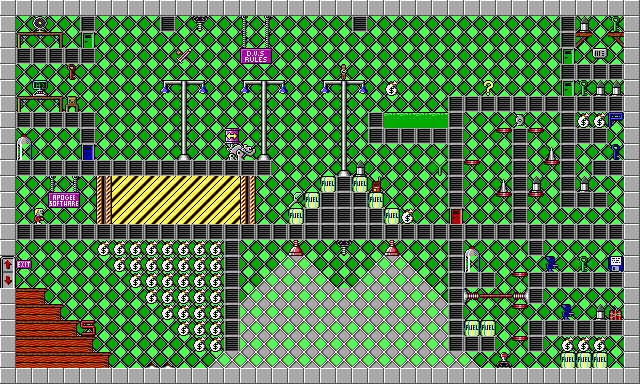Open the blue door on the left
The width and height of the screenshot is (640, 384).
88,152
